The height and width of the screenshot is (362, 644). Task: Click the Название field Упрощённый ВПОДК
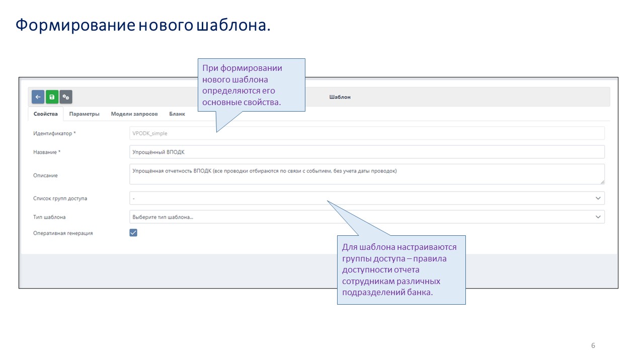[x=367, y=152]
